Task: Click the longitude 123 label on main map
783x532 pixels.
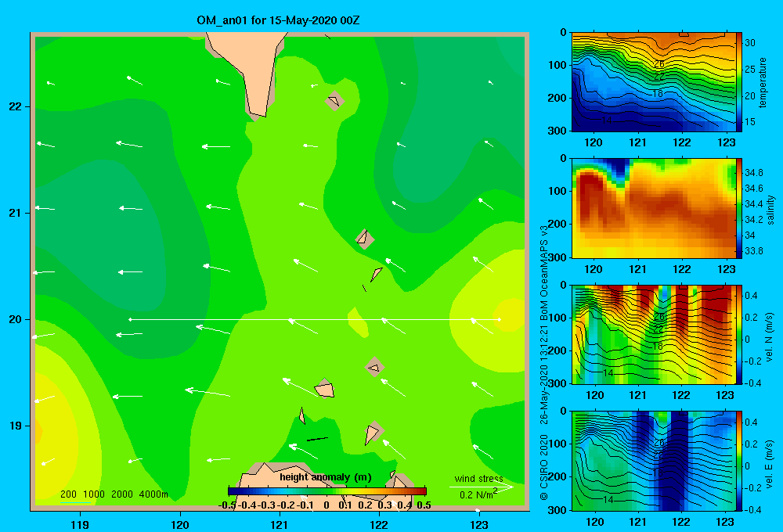Action: tap(479, 524)
